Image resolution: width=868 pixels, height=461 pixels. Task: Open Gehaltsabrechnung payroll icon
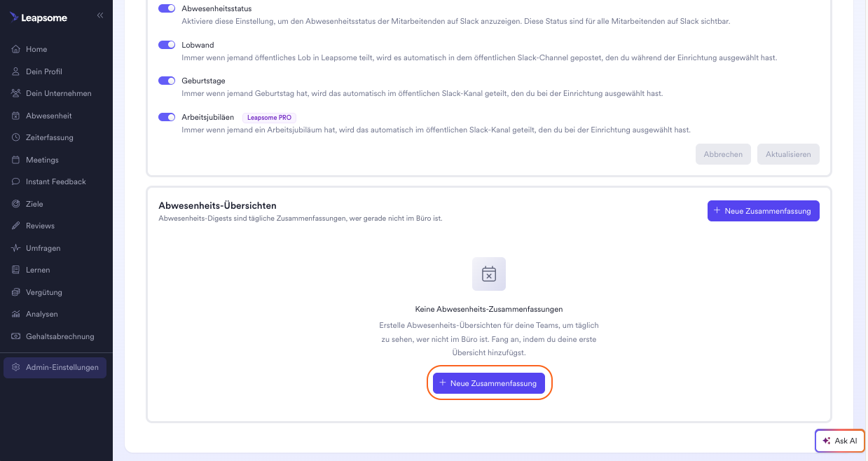pyautogui.click(x=16, y=336)
